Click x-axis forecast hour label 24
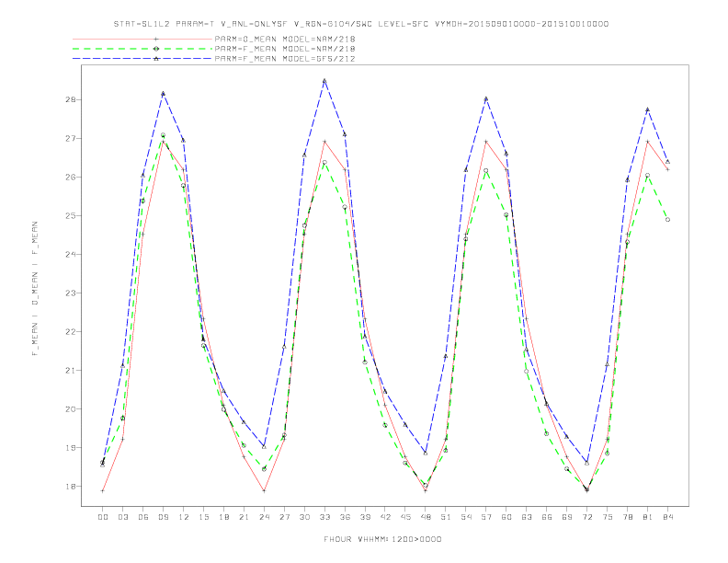Screen dimensions: 728x563 pyautogui.click(x=264, y=517)
